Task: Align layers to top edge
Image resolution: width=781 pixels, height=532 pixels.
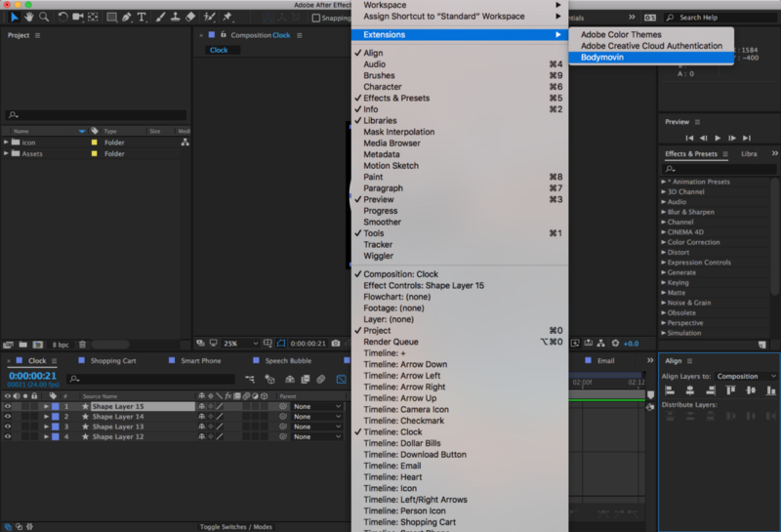Action: 730,390
